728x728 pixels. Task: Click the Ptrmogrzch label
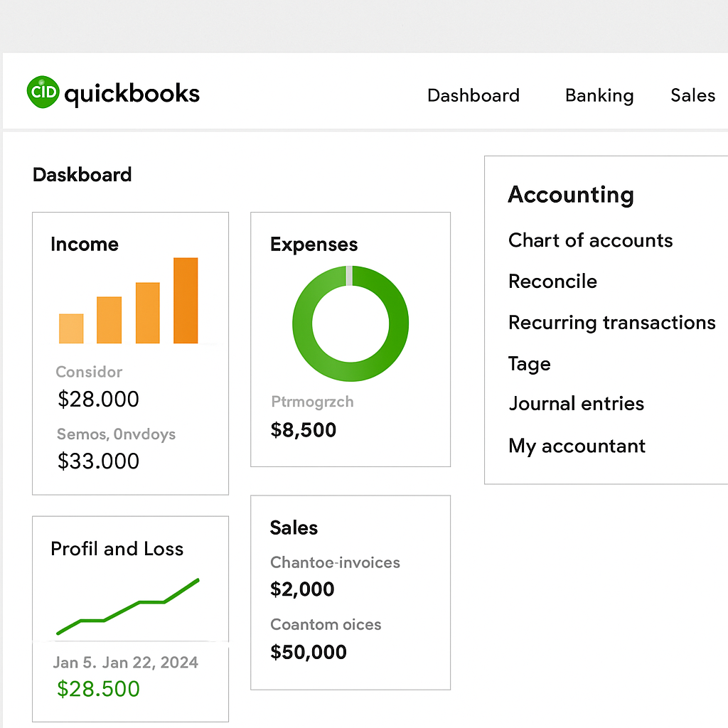pos(312,402)
